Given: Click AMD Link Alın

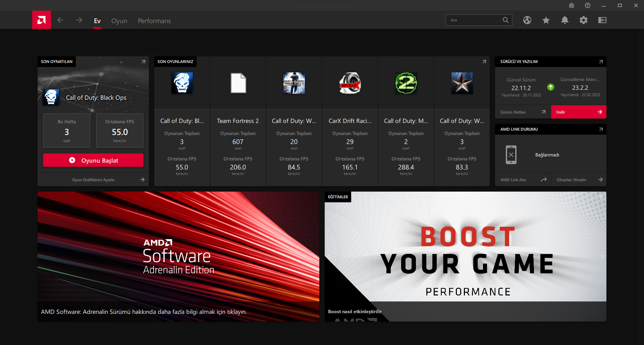Looking at the screenshot, I should 523,180.
